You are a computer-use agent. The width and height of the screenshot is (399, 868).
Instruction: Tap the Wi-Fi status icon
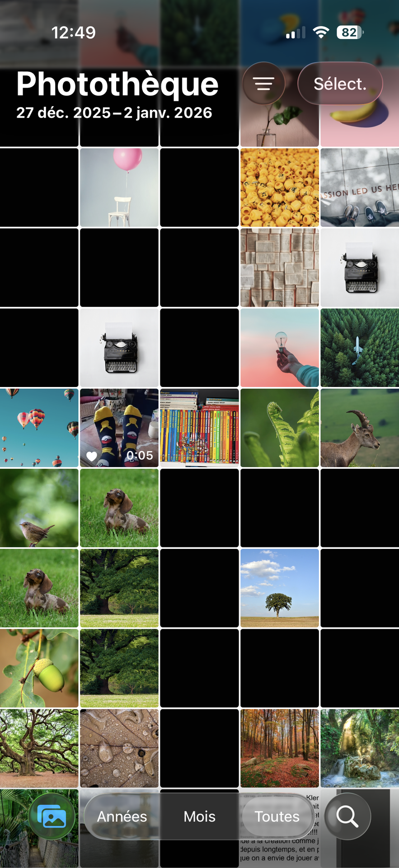[x=321, y=33]
